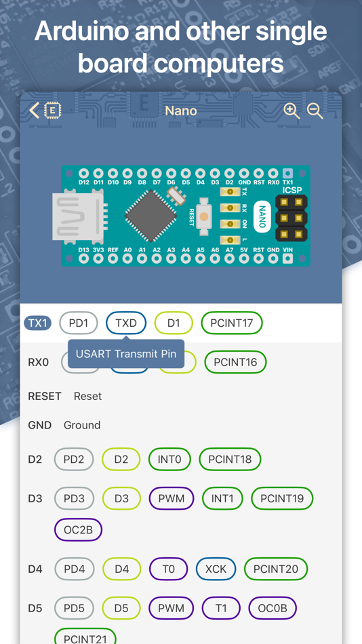Tap the D1 tag in TX1 row
The image size is (362, 644).
(174, 323)
